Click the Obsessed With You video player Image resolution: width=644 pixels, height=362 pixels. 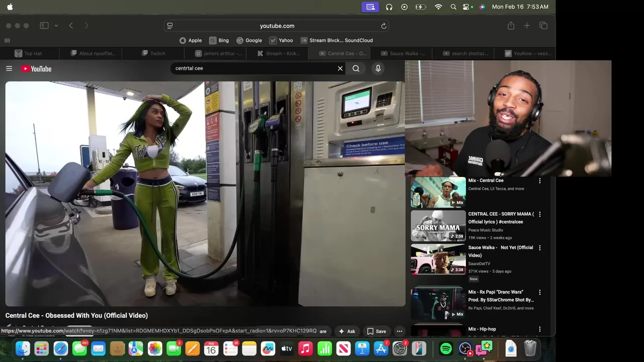(205, 194)
